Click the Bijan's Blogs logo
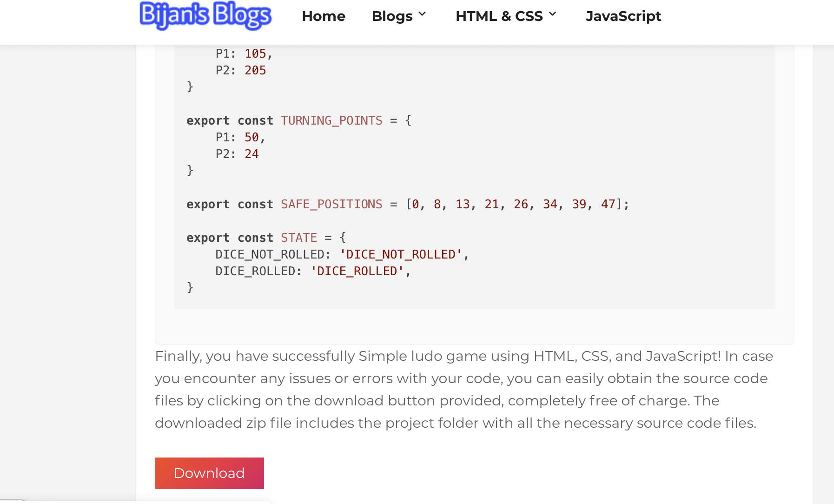Viewport: 834px width, 504px height. 205,16
